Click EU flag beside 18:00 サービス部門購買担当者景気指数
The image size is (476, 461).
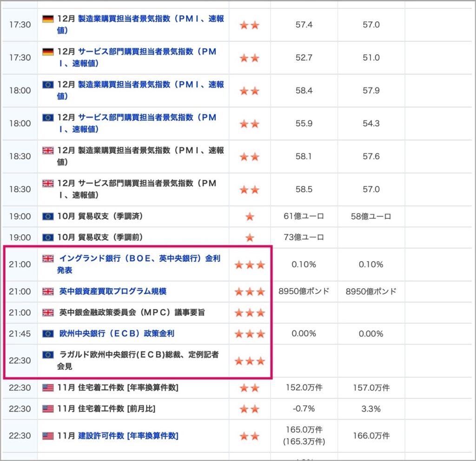[48, 118]
